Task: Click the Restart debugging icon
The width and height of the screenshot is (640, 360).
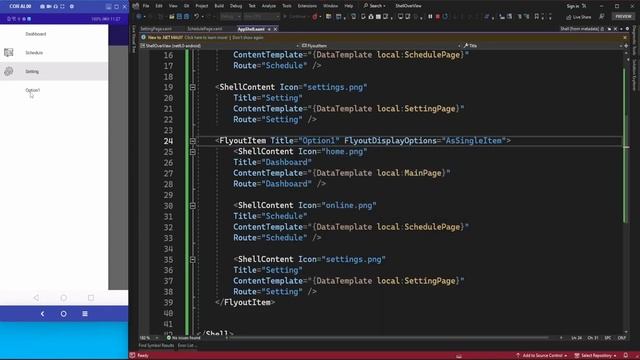Action: 445,16
